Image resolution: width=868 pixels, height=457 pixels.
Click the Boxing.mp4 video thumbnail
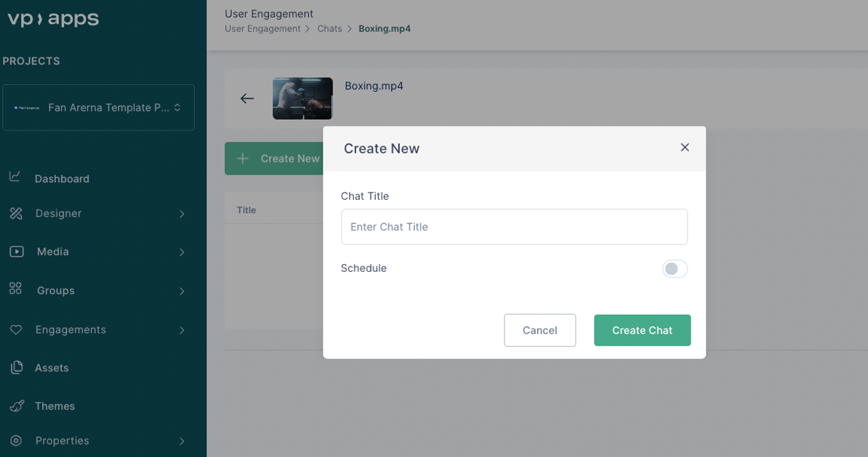(302, 98)
